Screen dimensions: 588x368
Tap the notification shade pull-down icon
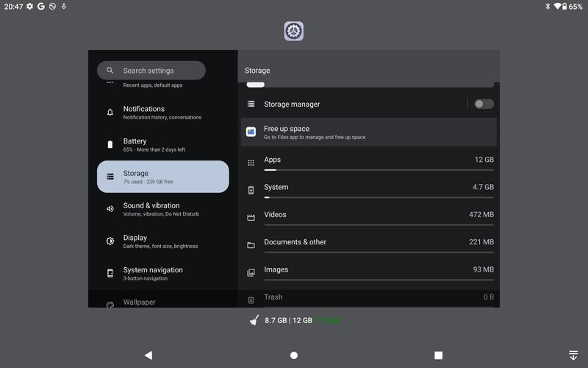coord(573,355)
